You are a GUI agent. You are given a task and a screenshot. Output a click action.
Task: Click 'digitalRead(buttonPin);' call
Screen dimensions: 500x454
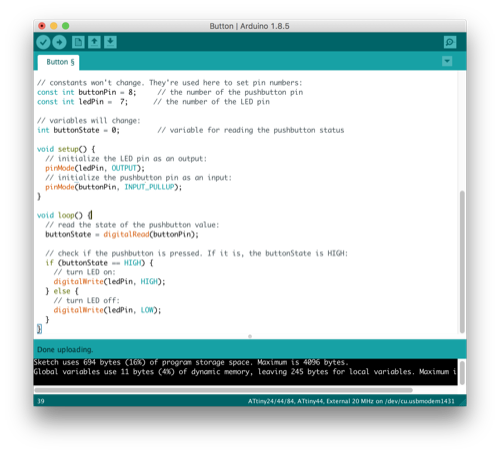click(x=151, y=234)
